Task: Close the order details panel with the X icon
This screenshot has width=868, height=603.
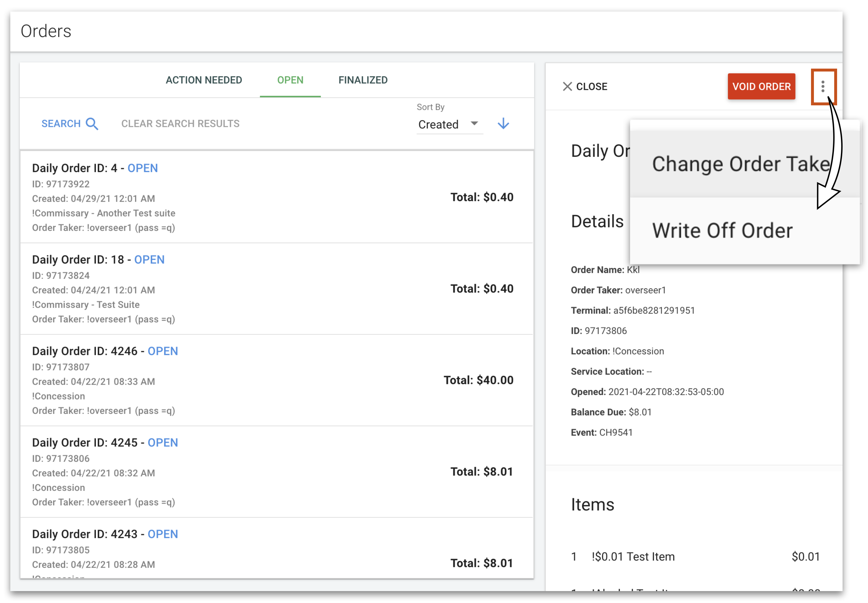Action: click(568, 87)
